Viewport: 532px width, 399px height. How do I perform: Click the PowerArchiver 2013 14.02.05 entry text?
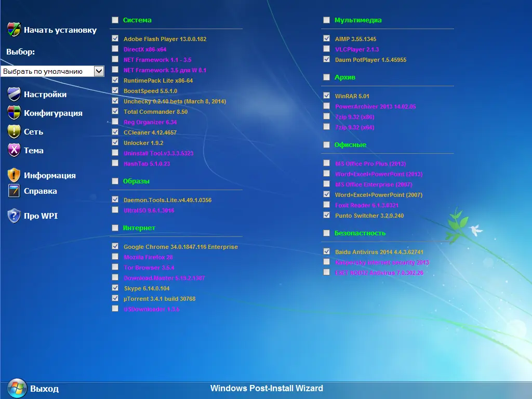click(375, 107)
